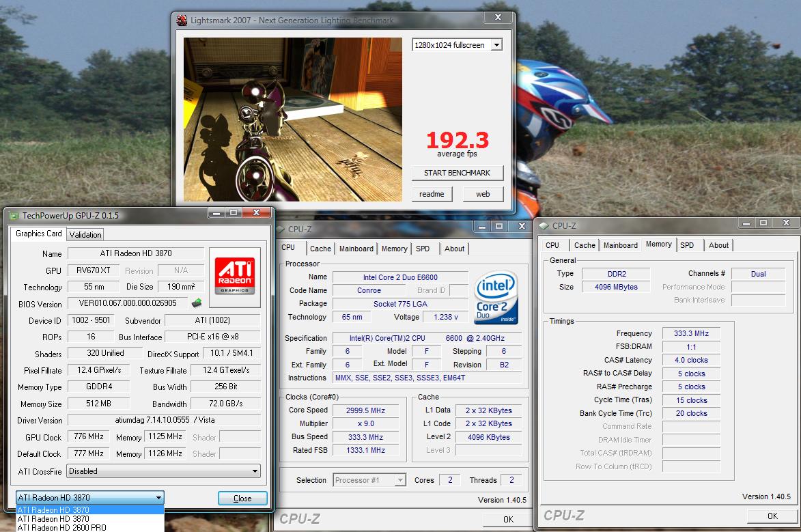Click the Intel Core 2 Duo E6600 name
Screen dimensions: 801x532
point(400,277)
